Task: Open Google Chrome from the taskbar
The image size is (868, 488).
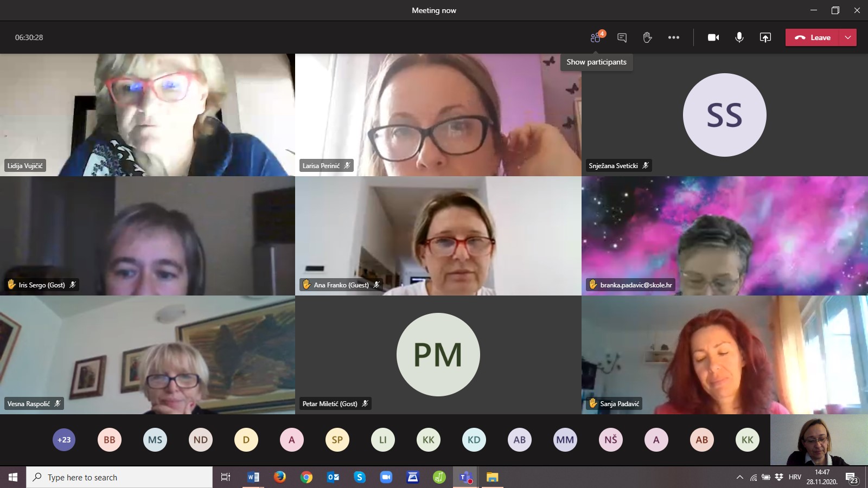Action: click(x=307, y=477)
